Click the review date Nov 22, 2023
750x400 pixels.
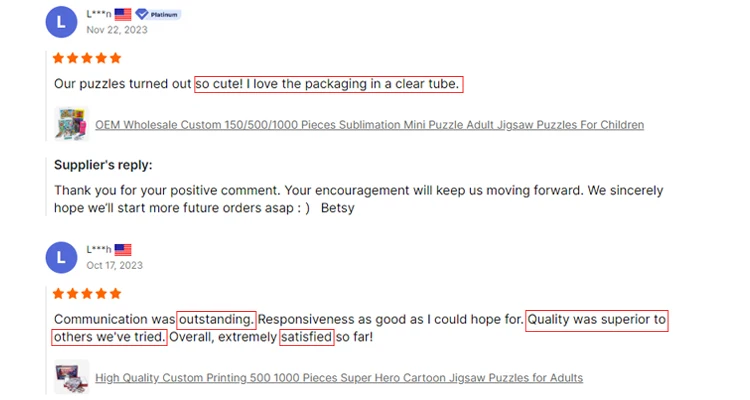116,30
